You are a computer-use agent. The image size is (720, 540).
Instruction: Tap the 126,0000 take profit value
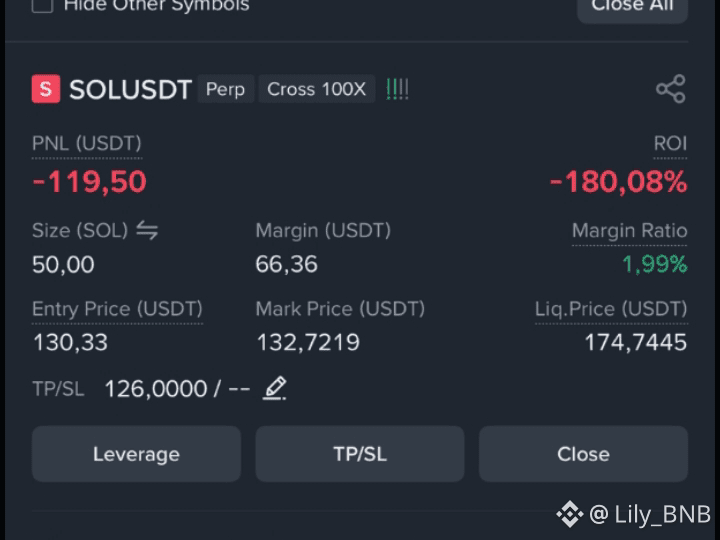click(156, 389)
